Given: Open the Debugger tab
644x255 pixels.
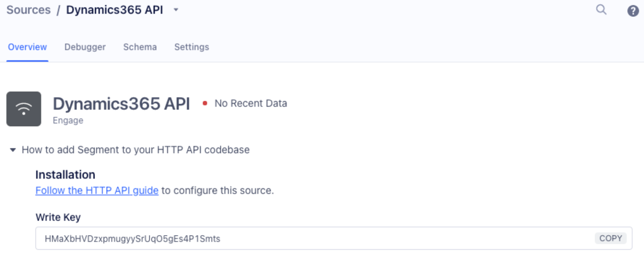Looking at the screenshot, I should pos(85,47).
